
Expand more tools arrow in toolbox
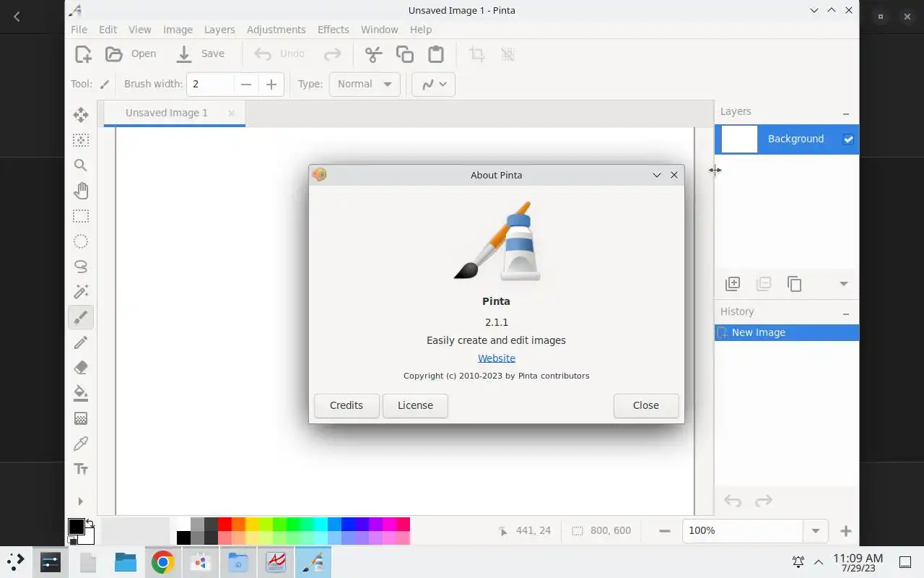(81, 501)
